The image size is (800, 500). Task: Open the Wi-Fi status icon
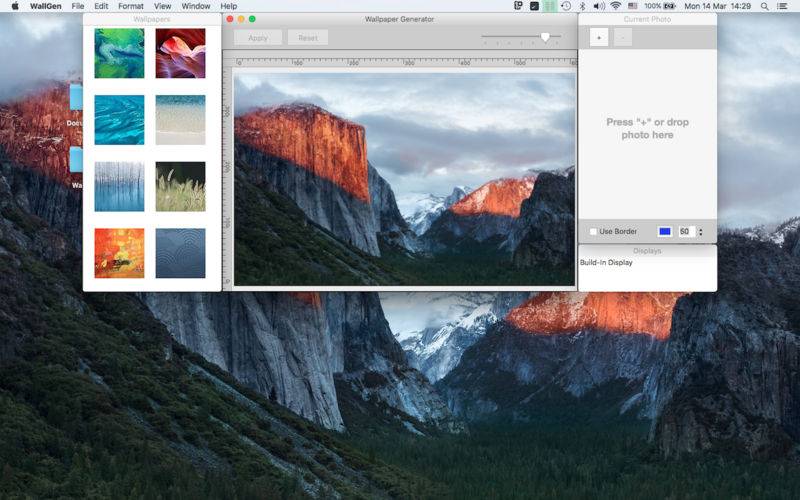[616, 6]
